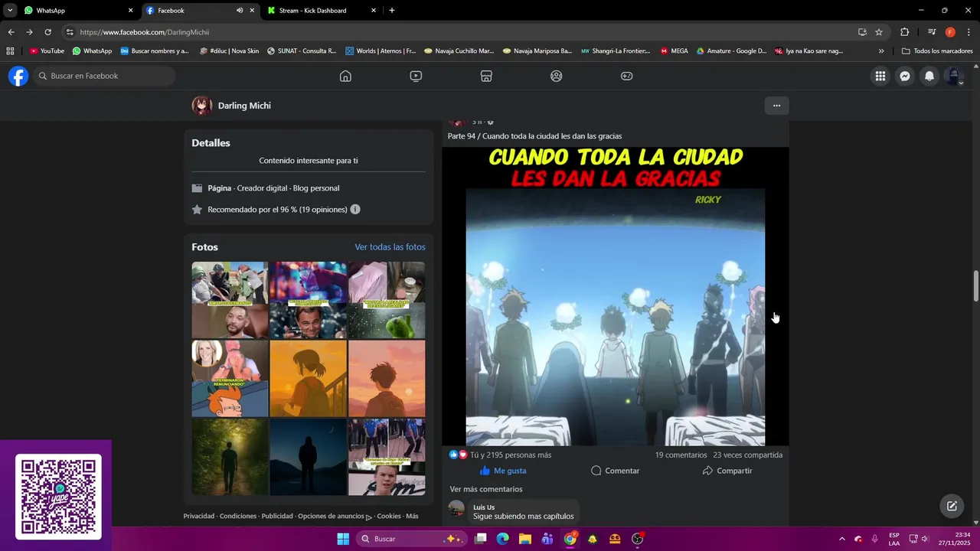Screen dimensions: 980x551
Task: Open the Darling Michi page name
Action: click(x=244, y=106)
